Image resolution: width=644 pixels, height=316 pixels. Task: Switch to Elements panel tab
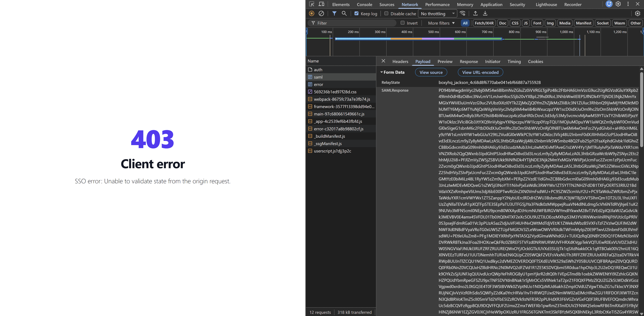pos(341,5)
